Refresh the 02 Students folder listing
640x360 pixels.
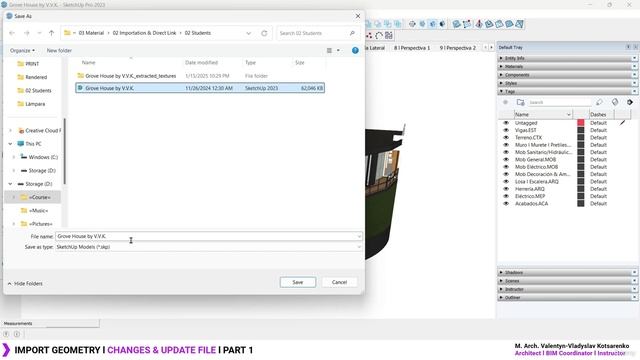point(264,33)
